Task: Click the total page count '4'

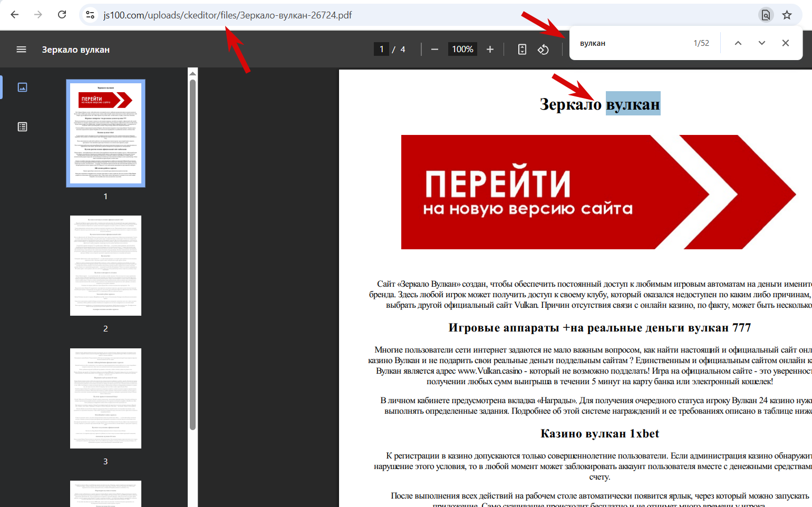Action: point(403,49)
